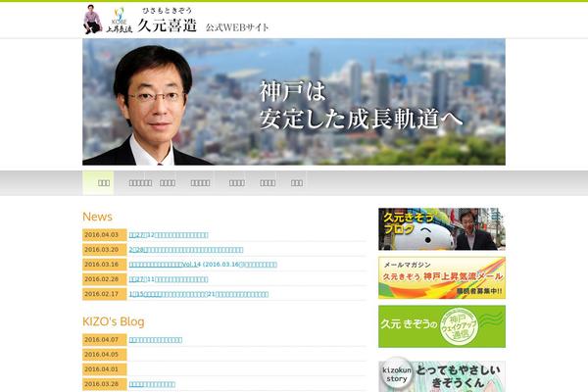
Task: Click the 2016.04.01 date label in blog list
Action: [104, 369]
